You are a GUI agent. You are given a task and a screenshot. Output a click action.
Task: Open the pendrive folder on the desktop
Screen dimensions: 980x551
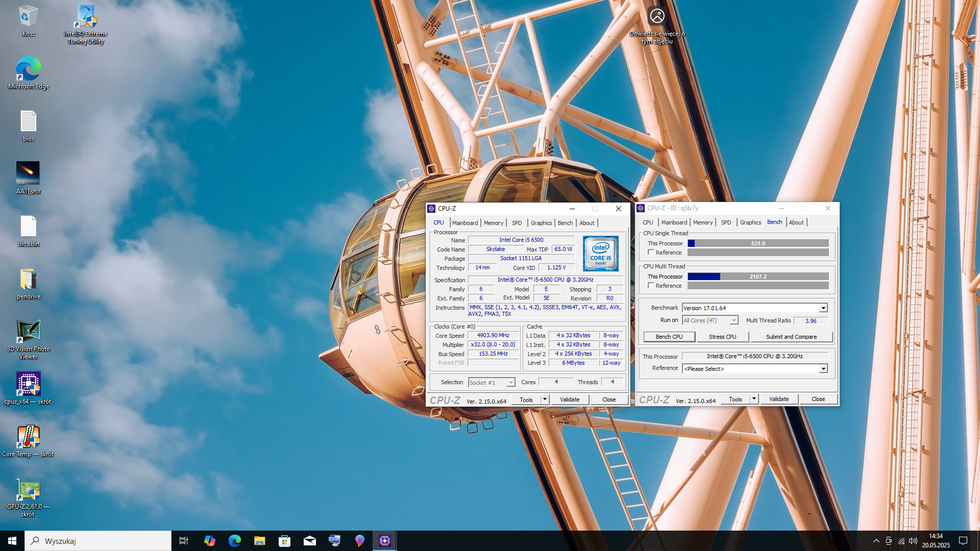(x=28, y=280)
